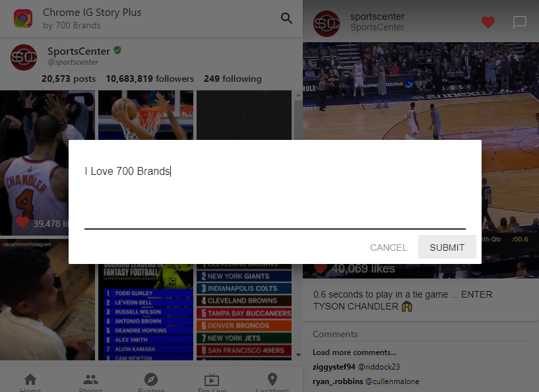This screenshot has width=539, height=392.
Task: Click the ryan_.robbins commenter name
Action: click(338, 381)
